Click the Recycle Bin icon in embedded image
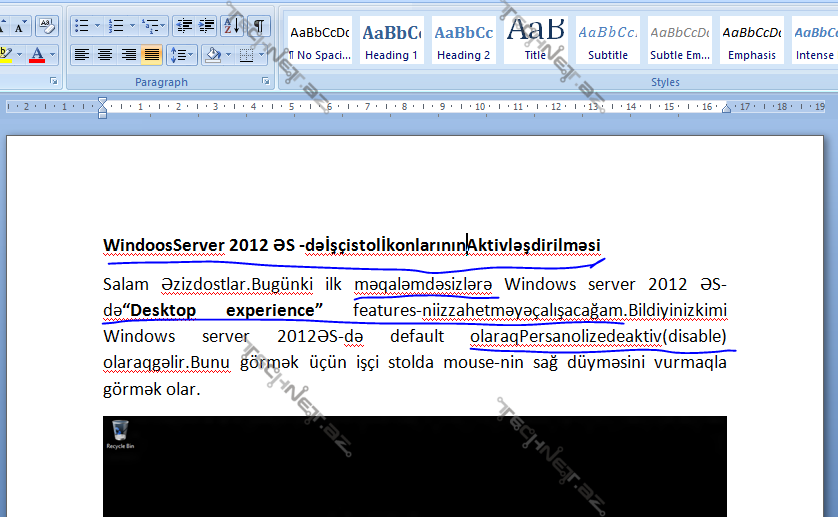The width and height of the screenshot is (838, 517). coord(120,434)
